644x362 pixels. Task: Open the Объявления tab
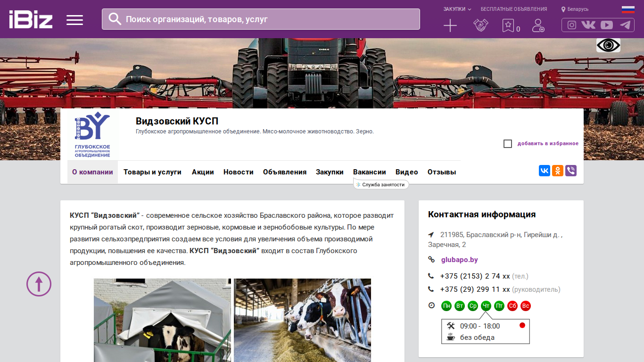[285, 172]
